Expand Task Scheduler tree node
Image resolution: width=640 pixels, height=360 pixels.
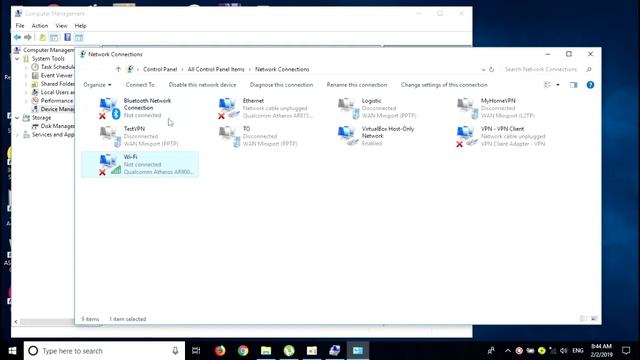click(x=26, y=67)
